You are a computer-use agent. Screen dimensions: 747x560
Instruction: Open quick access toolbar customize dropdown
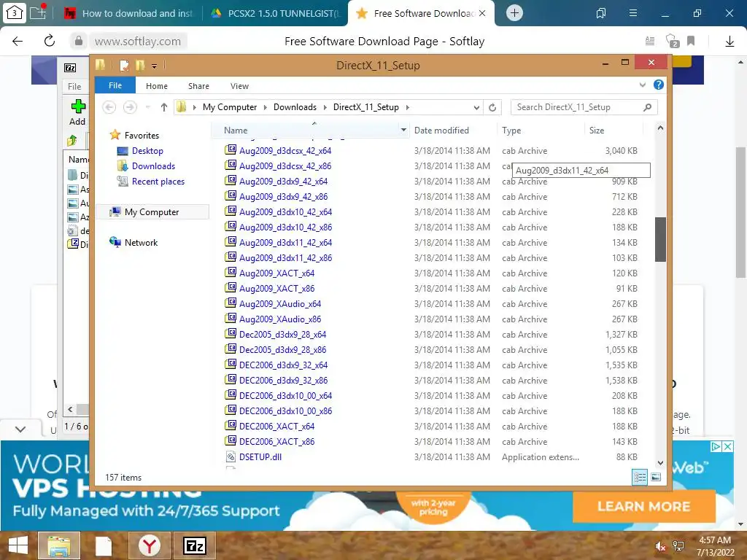click(x=154, y=66)
